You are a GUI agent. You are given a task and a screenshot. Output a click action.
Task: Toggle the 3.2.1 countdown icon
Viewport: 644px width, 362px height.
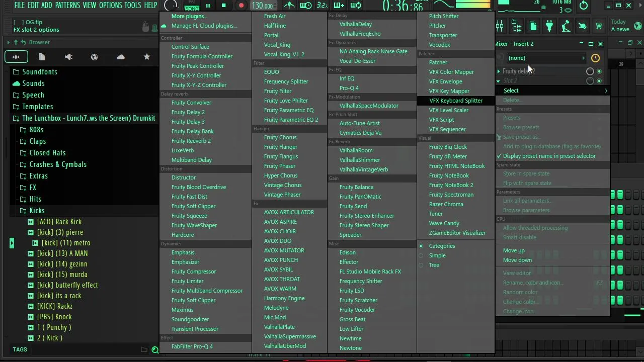click(322, 6)
